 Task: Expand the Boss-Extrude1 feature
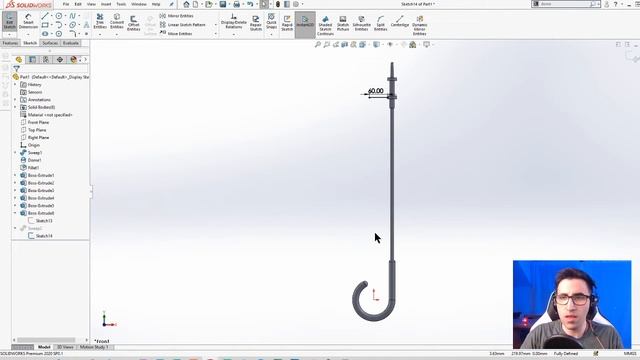(x=16, y=175)
